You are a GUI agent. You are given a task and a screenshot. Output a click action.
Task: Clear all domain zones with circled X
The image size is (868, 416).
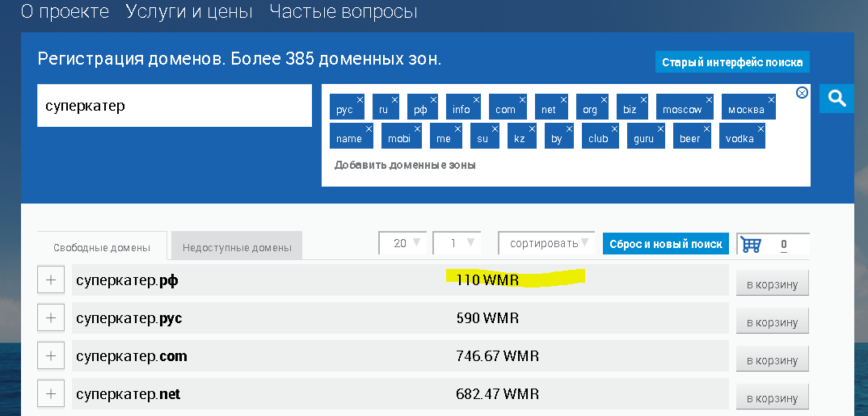click(x=802, y=93)
